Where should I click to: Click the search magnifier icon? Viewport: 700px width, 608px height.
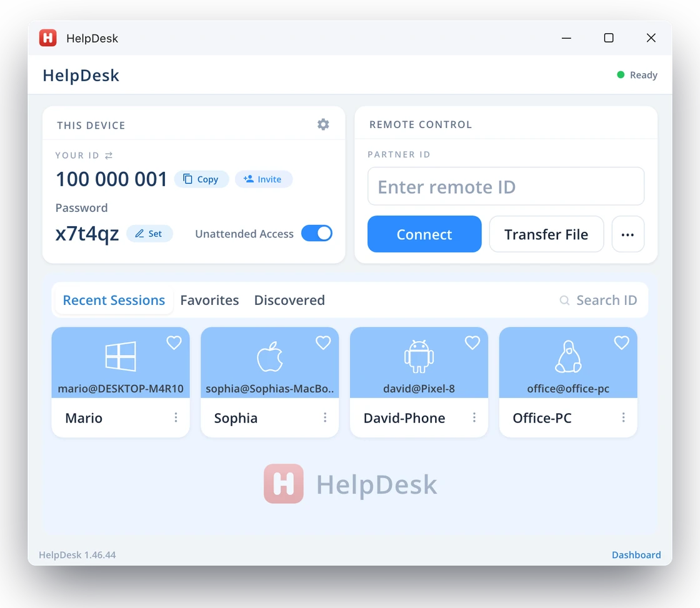tap(564, 301)
